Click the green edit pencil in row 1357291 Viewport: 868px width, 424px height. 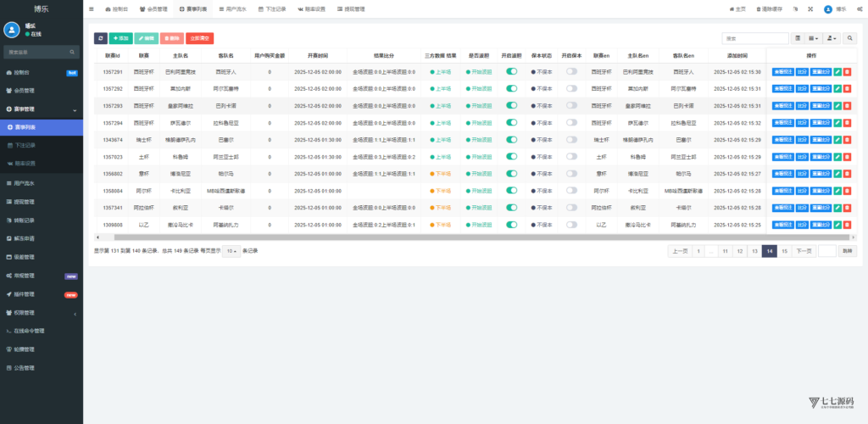(x=837, y=72)
